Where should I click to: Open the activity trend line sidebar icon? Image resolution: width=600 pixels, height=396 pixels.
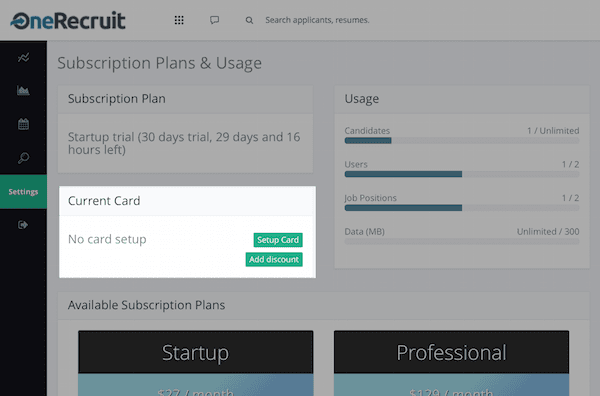[23, 57]
